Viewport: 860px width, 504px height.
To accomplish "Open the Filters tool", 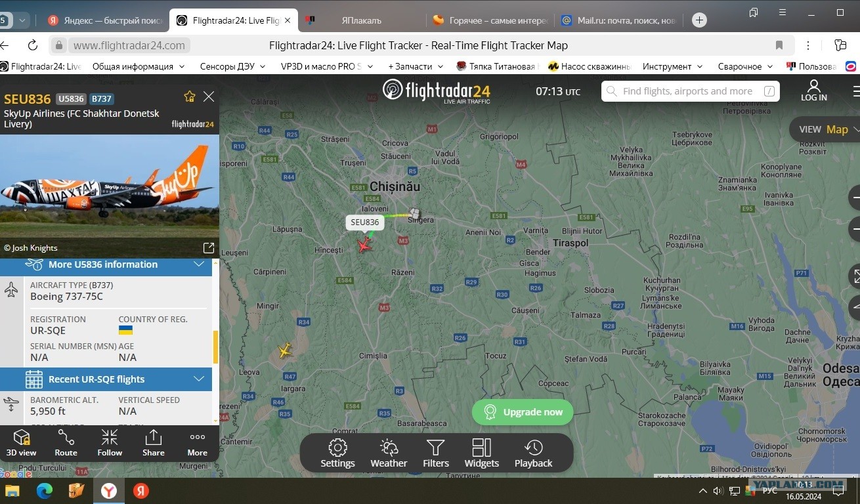I will click(x=436, y=453).
